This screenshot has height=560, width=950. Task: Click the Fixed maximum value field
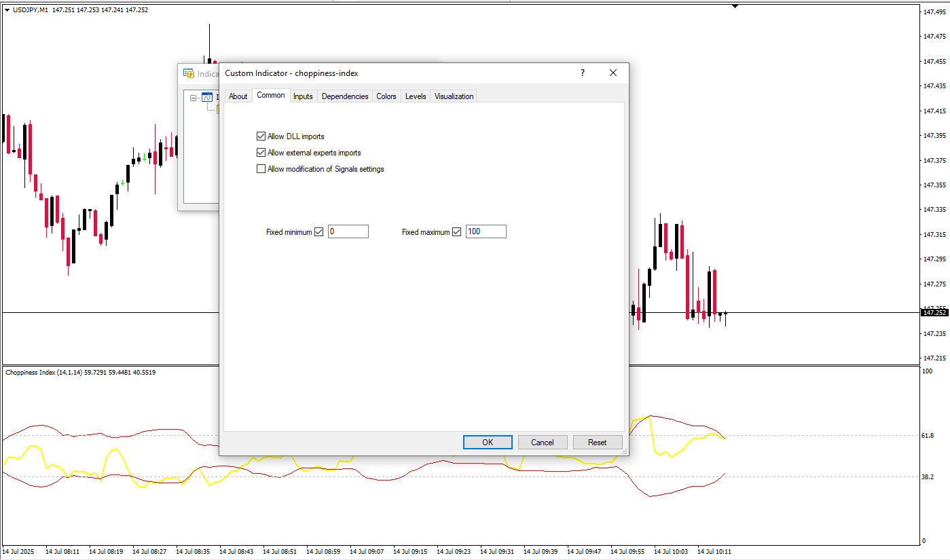[x=486, y=232]
